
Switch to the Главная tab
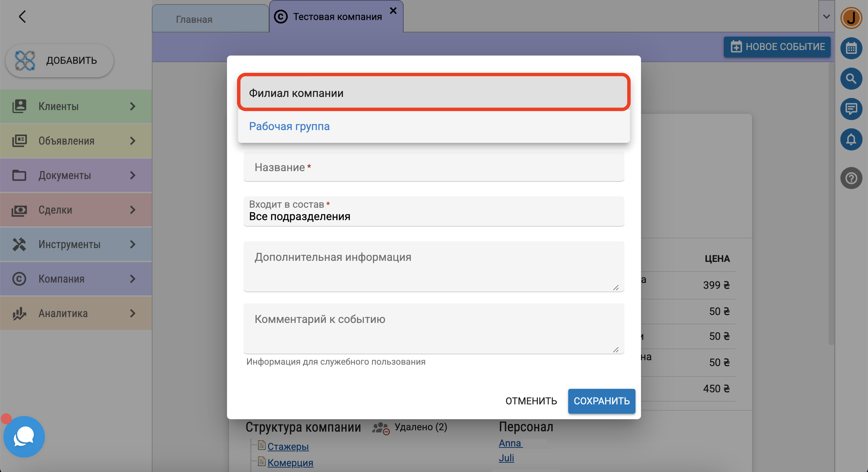coord(210,19)
